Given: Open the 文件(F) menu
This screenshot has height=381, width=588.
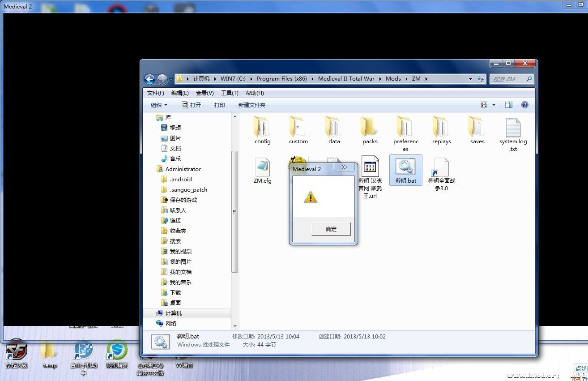Looking at the screenshot, I should click(x=155, y=93).
